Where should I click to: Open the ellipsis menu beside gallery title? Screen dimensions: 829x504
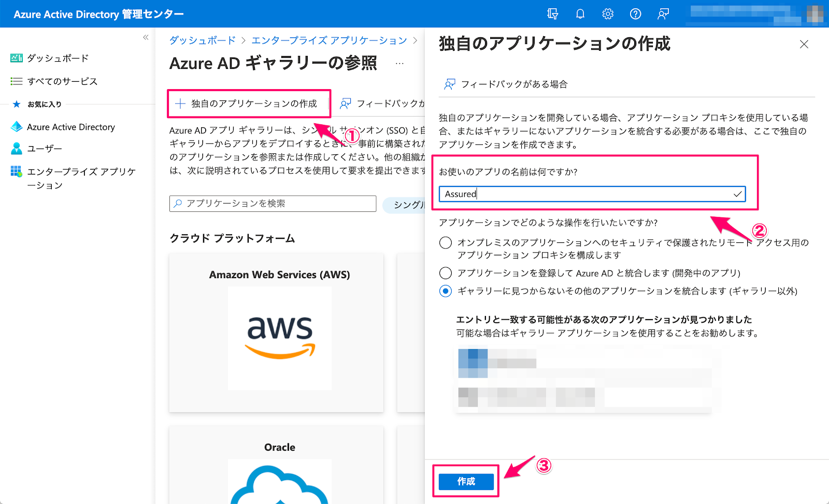tap(399, 63)
